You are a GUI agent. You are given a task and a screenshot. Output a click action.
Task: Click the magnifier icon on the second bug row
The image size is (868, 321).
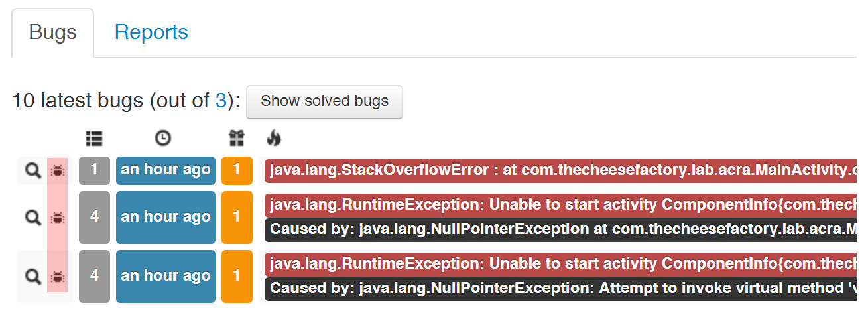coord(32,217)
